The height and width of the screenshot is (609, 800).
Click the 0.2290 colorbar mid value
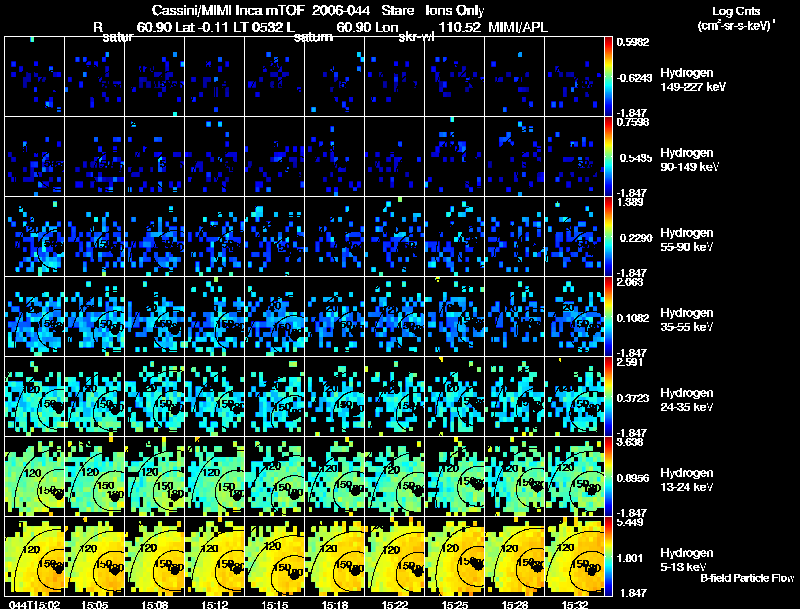pos(634,238)
